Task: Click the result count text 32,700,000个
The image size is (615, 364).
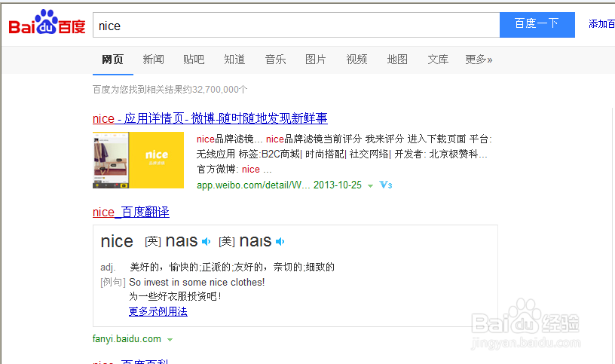Action: tap(219, 90)
